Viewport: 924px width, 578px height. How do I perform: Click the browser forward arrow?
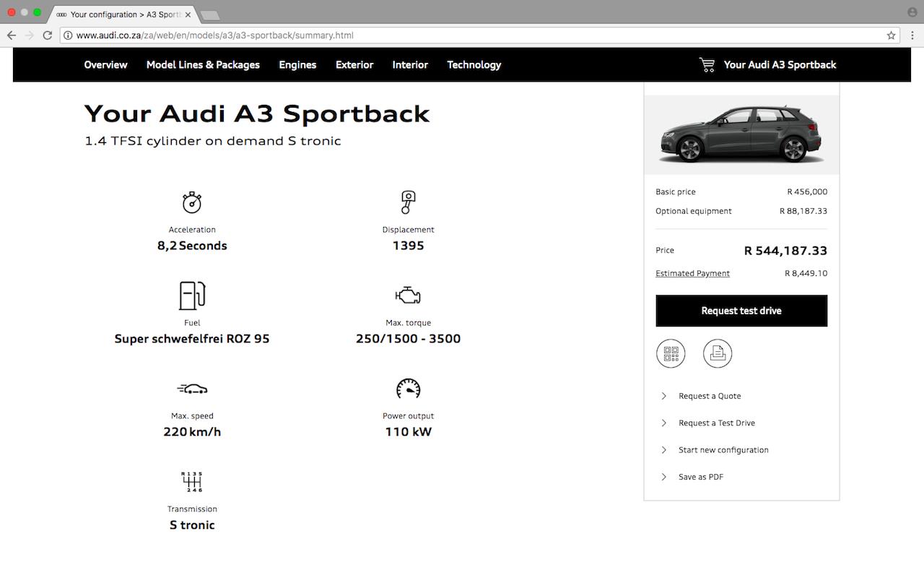30,35
